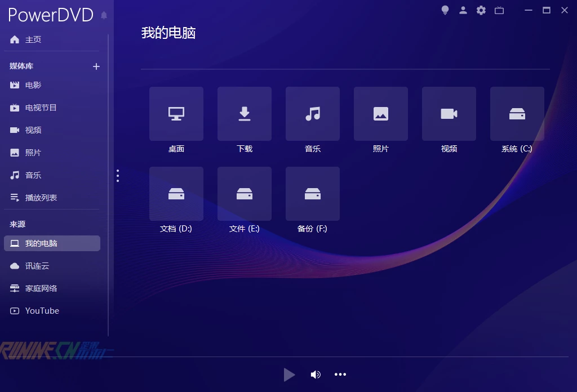Open the lightbulb tips icon
Screen dimensions: 577x392
pos(445,10)
